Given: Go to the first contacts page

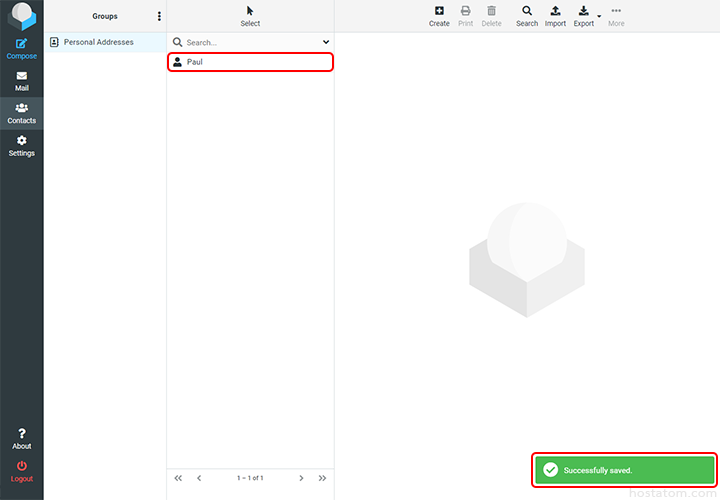Looking at the screenshot, I should click(178, 478).
